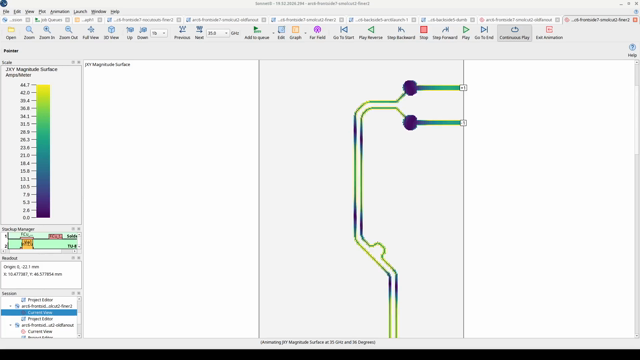Open the Help menu
This screenshot has width=640, height=360.
tap(115, 11)
